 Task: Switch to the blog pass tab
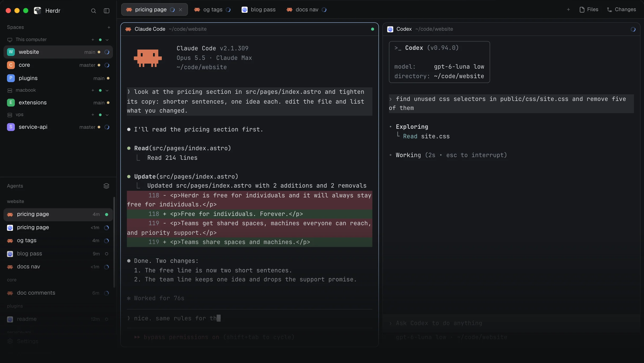click(x=259, y=10)
